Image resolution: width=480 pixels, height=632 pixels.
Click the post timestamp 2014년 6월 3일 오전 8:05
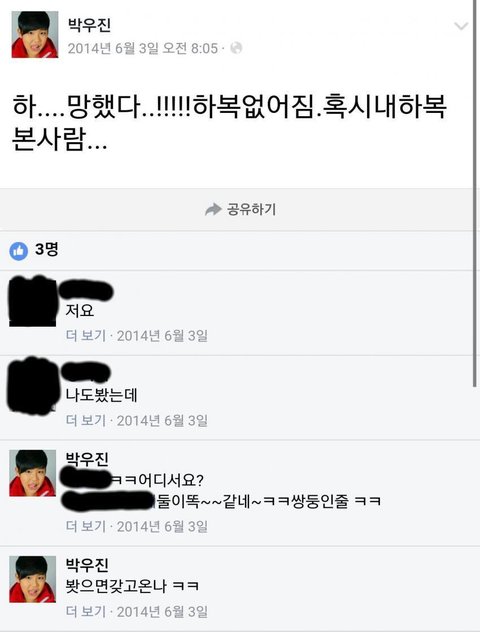143,48
